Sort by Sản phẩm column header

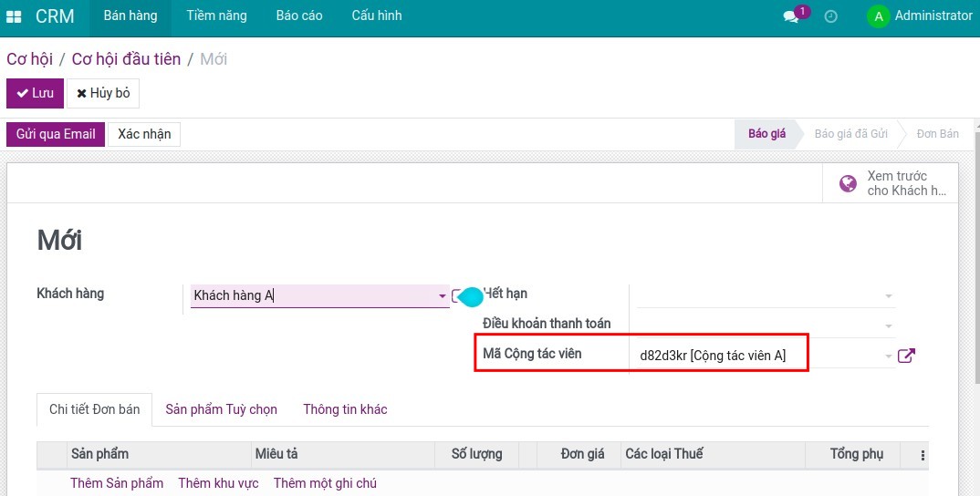(x=159, y=454)
